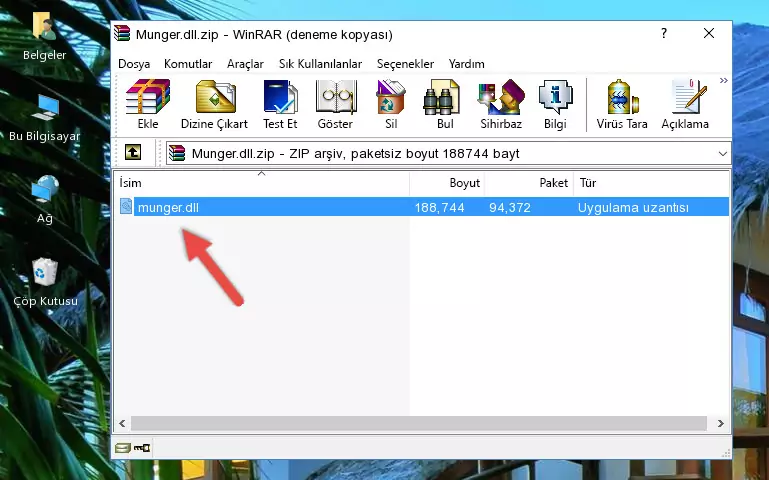Viewport: 769px width, 480px height.
Task: Click the WinRAR title bar app icon
Action: pos(122,33)
